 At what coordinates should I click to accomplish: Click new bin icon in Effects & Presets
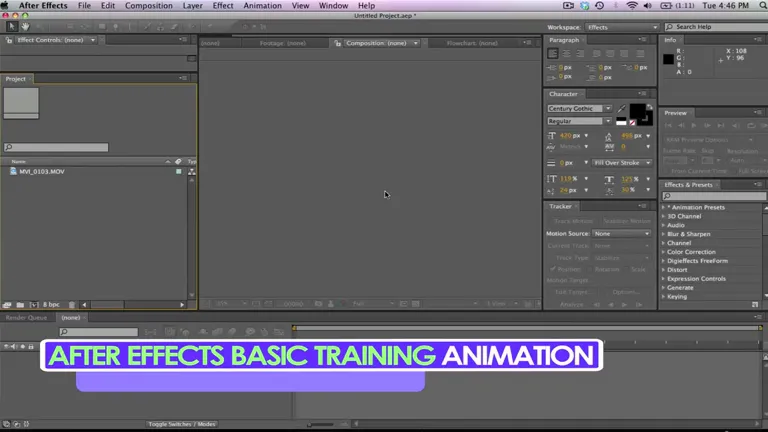(x=755, y=305)
